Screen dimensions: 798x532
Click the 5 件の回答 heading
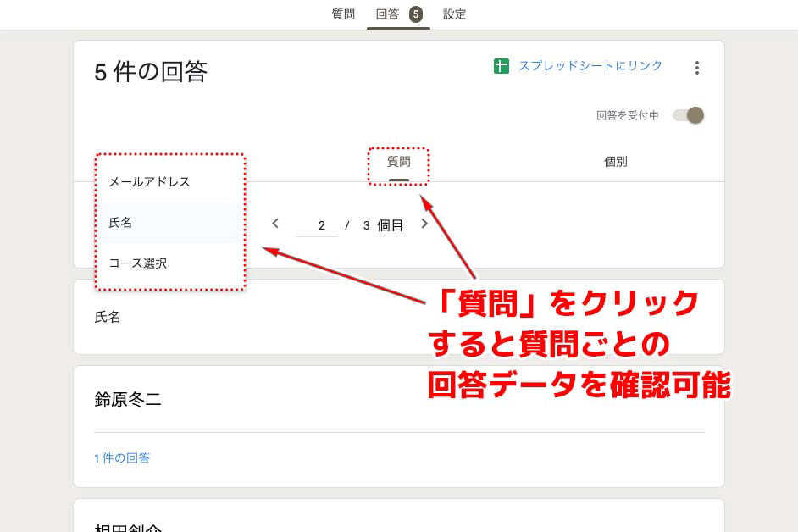(x=151, y=72)
